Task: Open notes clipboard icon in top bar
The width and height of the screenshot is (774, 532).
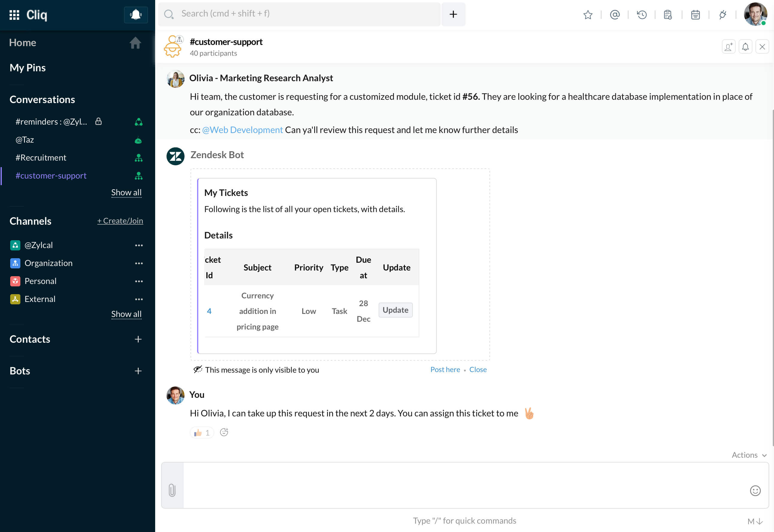Action: click(668, 15)
